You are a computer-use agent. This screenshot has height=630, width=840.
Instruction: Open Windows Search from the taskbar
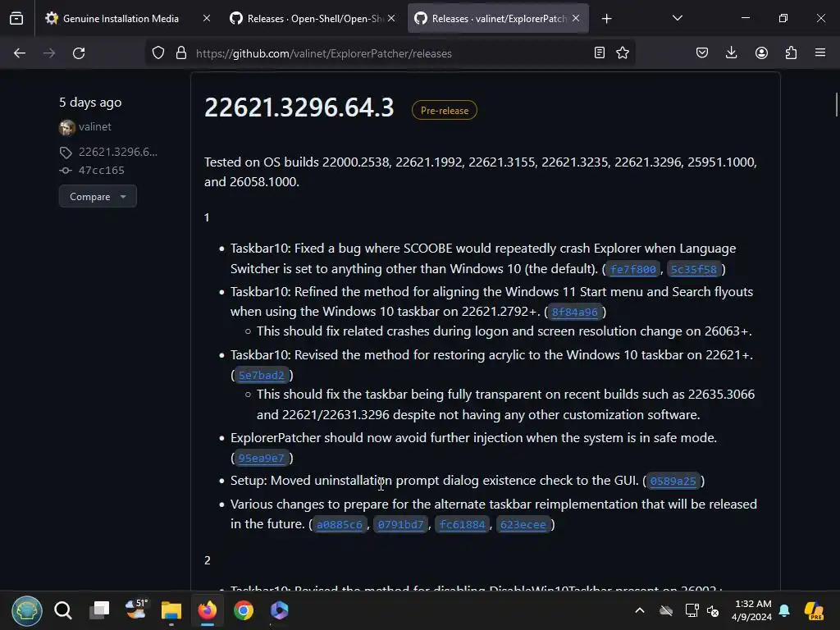(63, 610)
